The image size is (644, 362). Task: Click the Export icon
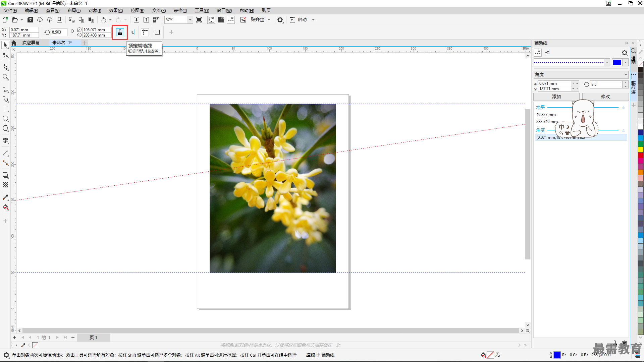click(146, 20)
